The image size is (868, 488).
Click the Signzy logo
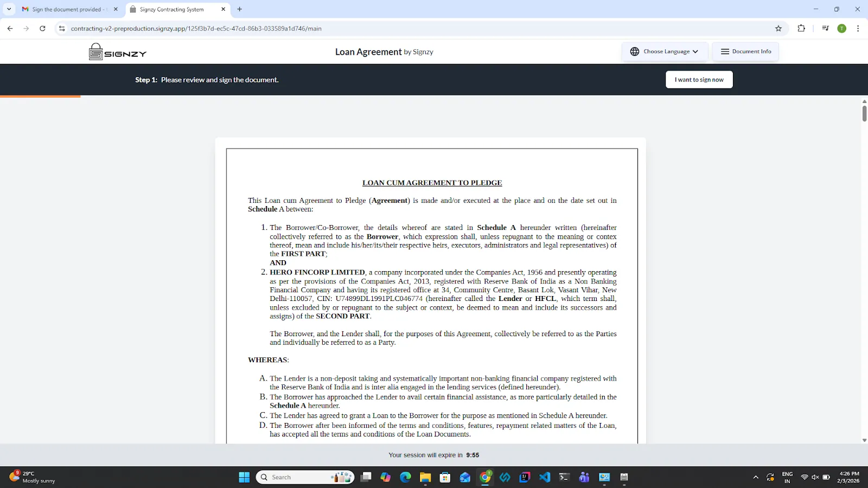(118, 52)
